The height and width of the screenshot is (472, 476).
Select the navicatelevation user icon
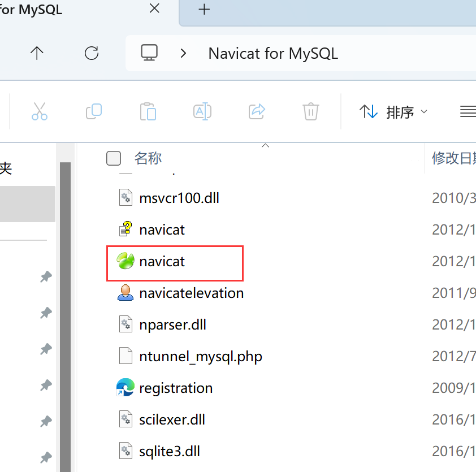click(x=126, y=293)
